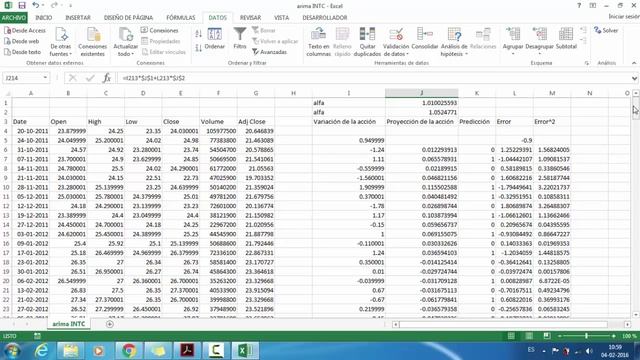Click sort ascending A-Z icon
The width and height of the screenshot is (640, 360).
198,34
